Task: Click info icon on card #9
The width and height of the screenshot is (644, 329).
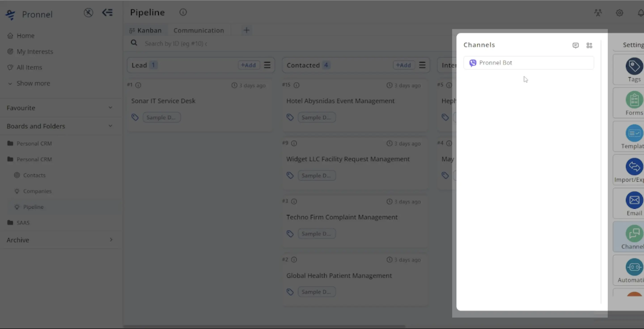Action: 294,143
